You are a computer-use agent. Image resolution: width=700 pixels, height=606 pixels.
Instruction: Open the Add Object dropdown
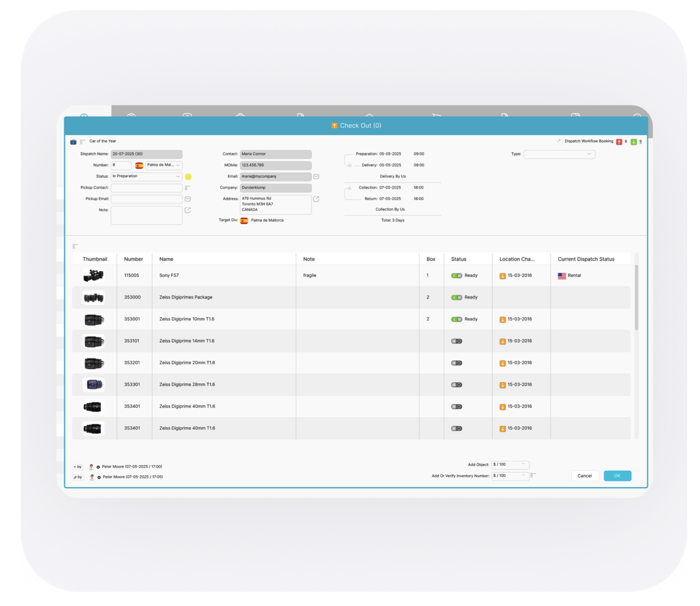click(x=510, y=465)
